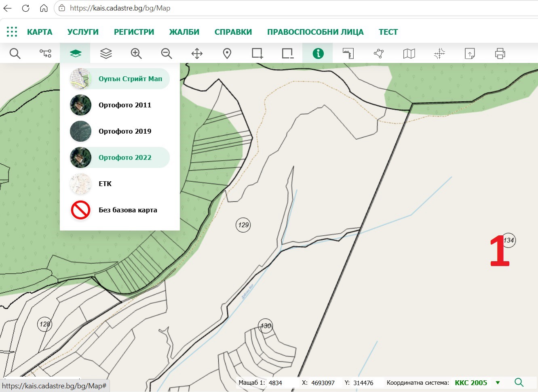Choose Оупън Стрийт Мап base map

click(120, 79)
